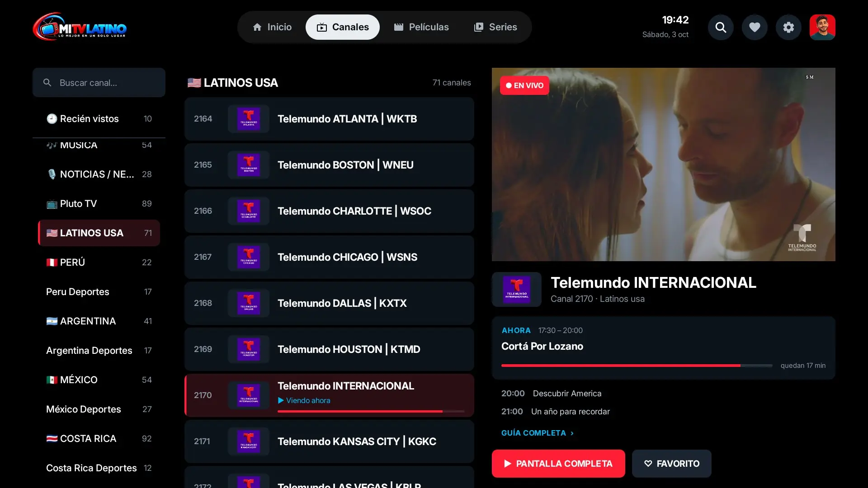868x488 pixels.
Task: Select Telemundo HOUSTON channel logo
Action: [249, 349]
